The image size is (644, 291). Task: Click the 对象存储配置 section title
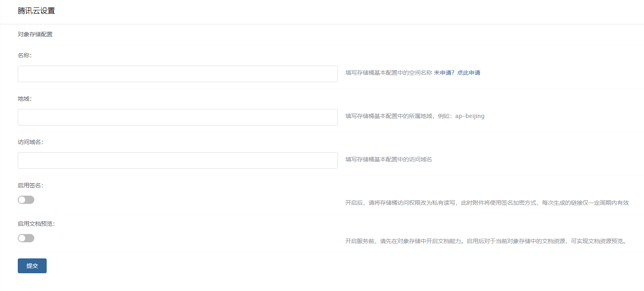[35, 34]
